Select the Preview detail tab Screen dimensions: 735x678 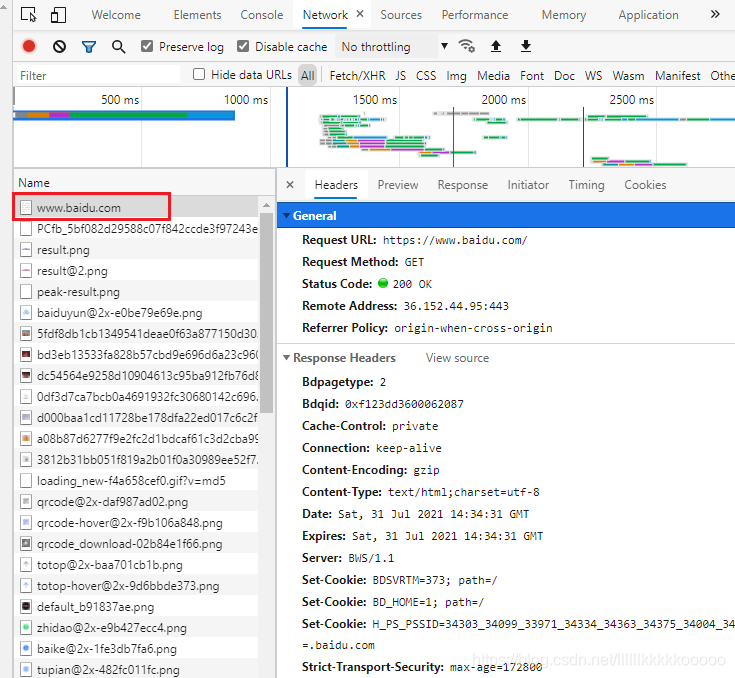coord(398,185)
